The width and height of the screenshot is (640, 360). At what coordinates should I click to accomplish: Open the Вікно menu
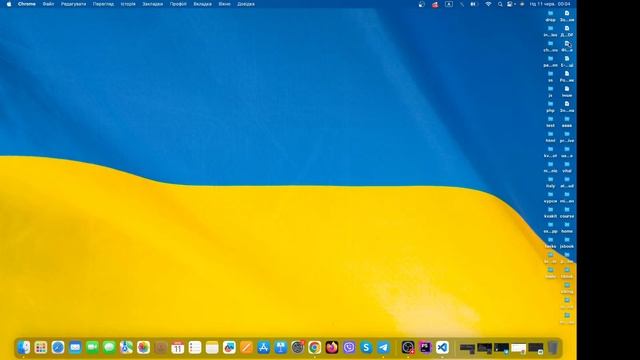[224, 4]
